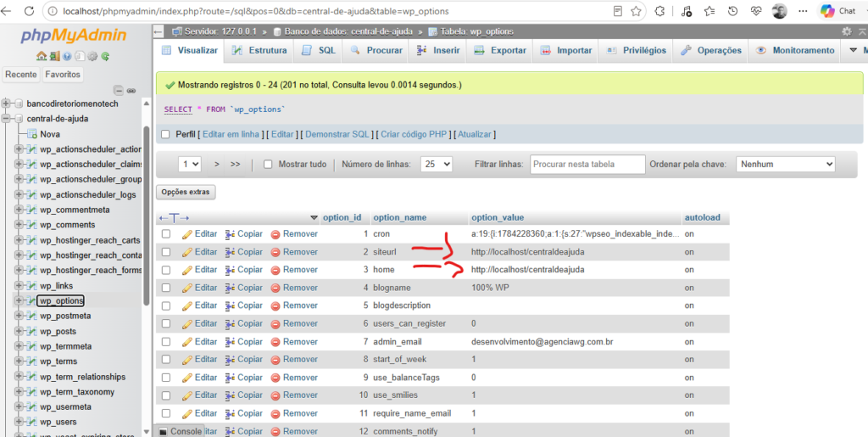Open the Recente button in sidebar
This screenshot has height=437, width=868.
(x=21, y=74)
